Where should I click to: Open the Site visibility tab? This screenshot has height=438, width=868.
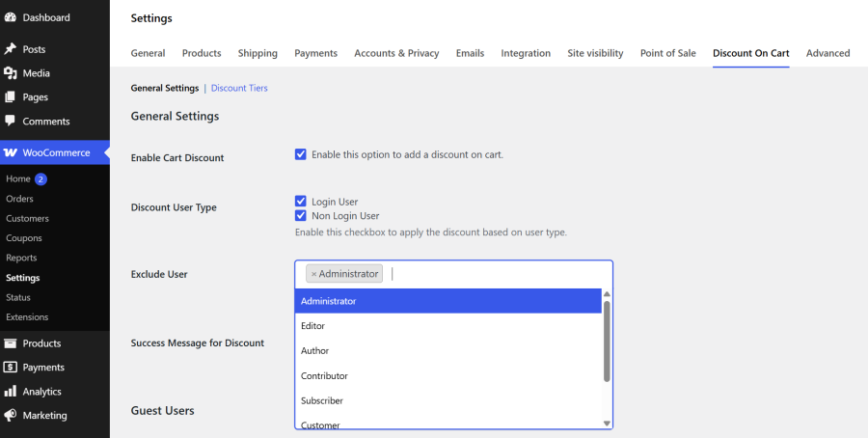[595, 53]
